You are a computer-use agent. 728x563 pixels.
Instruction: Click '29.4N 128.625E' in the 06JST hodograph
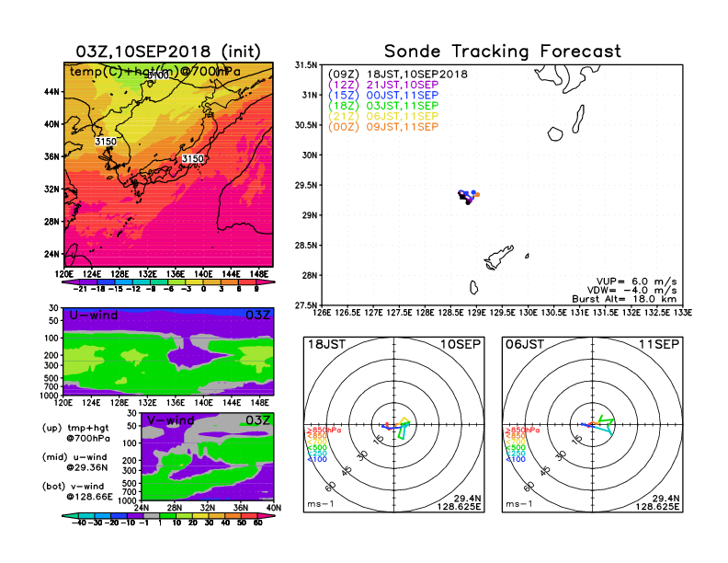tap(657, 502)
